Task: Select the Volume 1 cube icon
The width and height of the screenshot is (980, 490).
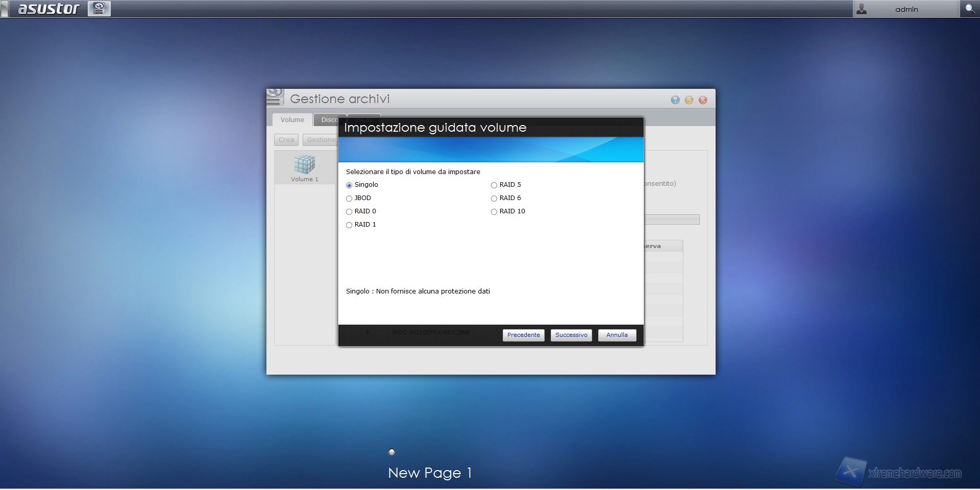Action: 304,164
